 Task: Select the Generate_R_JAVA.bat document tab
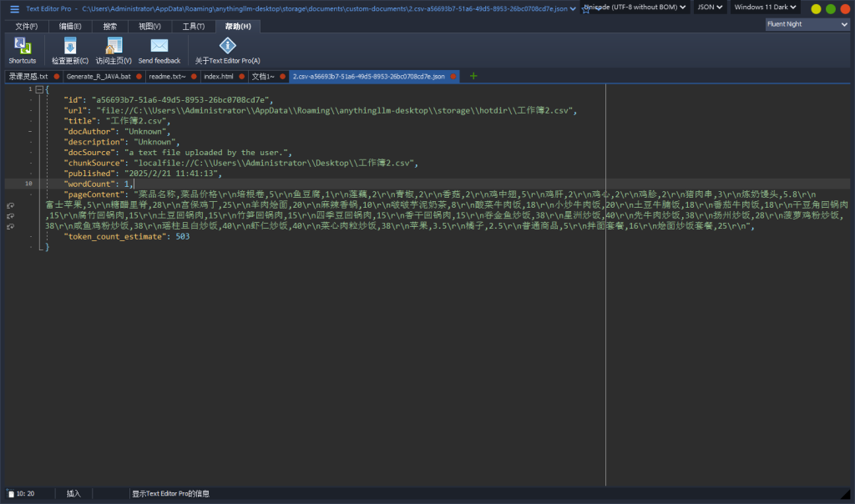pos(99,76)
